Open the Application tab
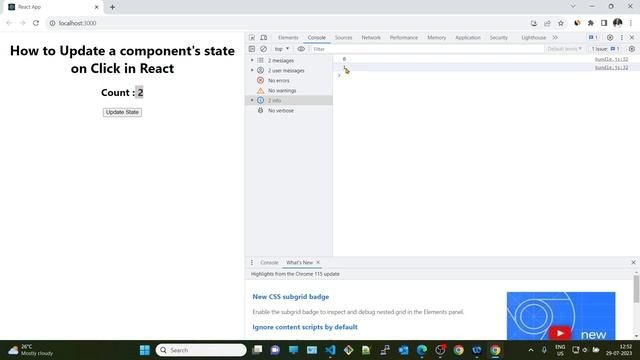Screen dimensions: 640x360 pos(468,38)
